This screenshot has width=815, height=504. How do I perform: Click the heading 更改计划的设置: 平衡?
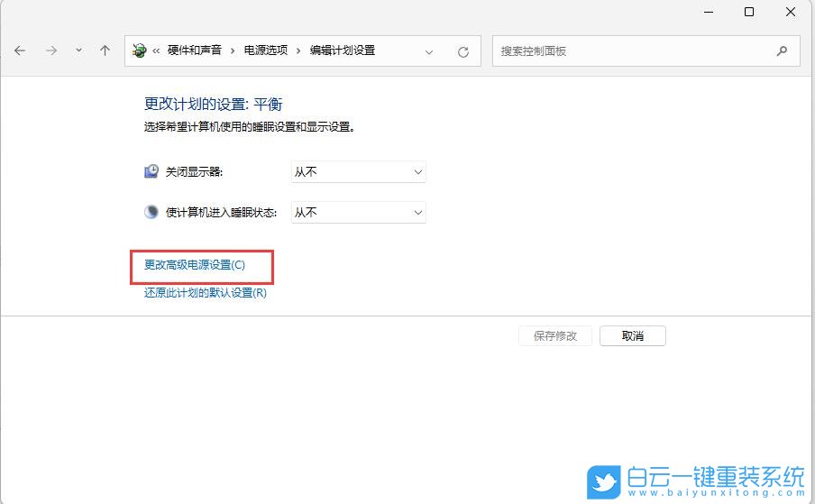(x=213, y=104)
